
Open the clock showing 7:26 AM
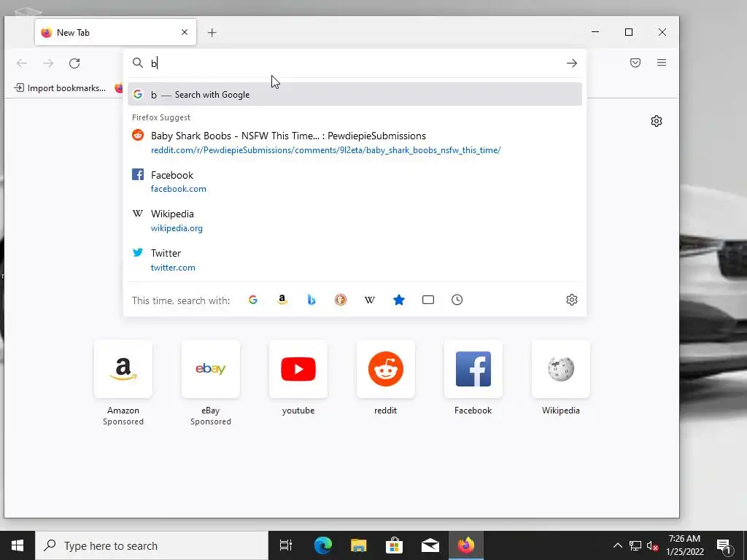coord(684,545)
